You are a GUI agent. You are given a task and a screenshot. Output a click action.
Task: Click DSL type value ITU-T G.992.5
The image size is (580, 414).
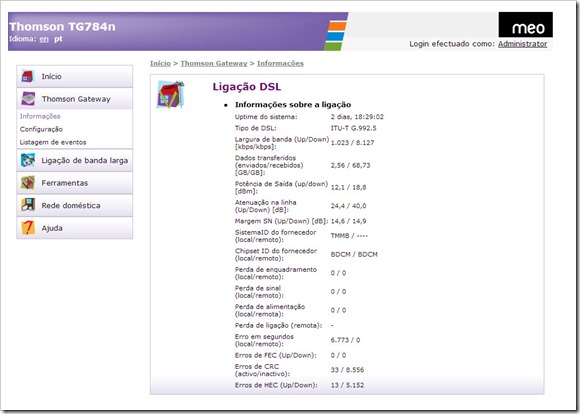(353, 128)
